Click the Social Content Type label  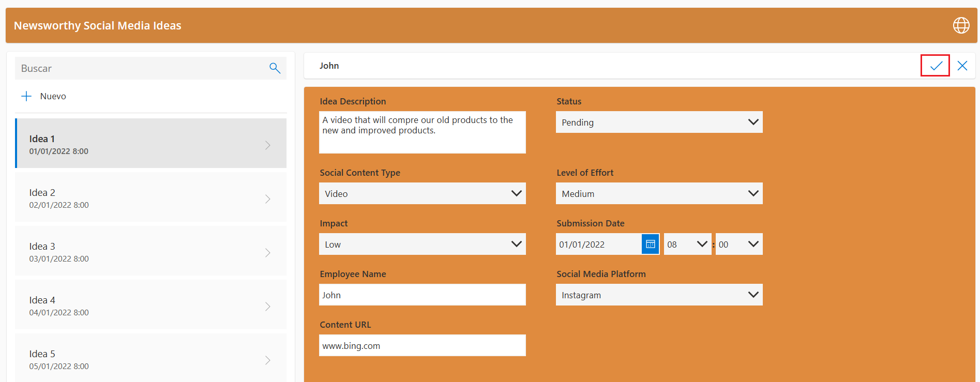360,173
